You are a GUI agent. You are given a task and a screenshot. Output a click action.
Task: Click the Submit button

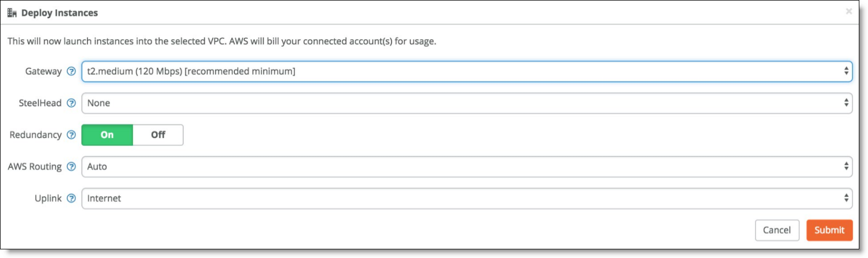[x=829, y=230]
